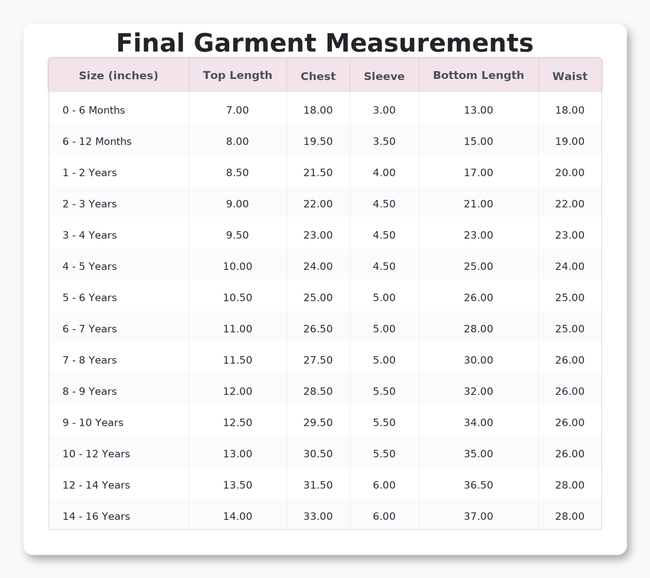Select the 0 - 6 Months row label
650x578 pixels.
[94, 110]
